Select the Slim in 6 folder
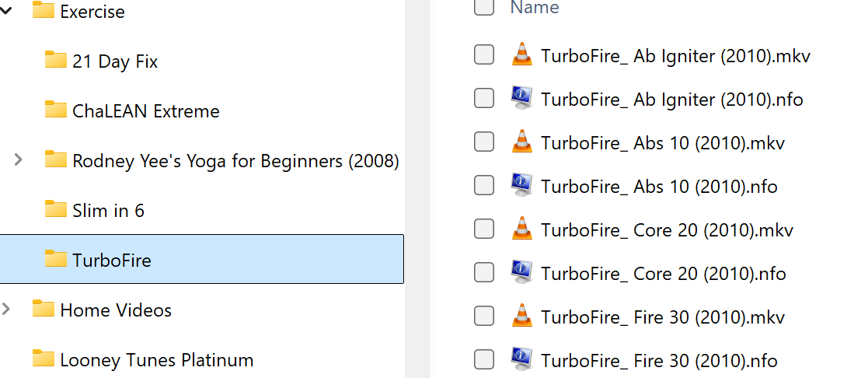The width and height of the screenshot is (868, 378). [108, 210]
